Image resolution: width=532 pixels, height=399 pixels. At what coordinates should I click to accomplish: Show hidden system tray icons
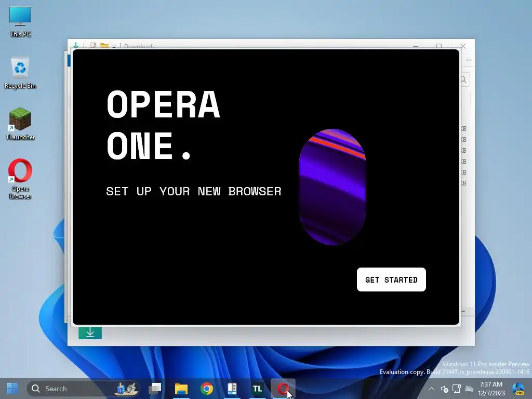(x=432, y=389)
